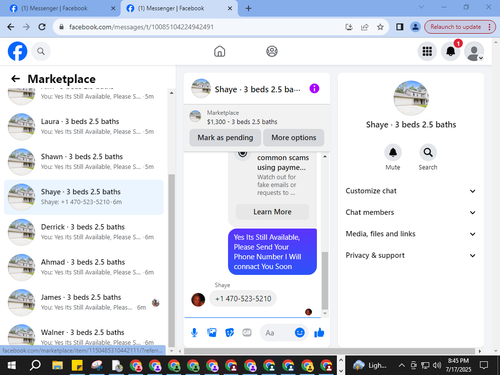
Task: Expand Privacy & support section
Action: click(x=411, y=255)
